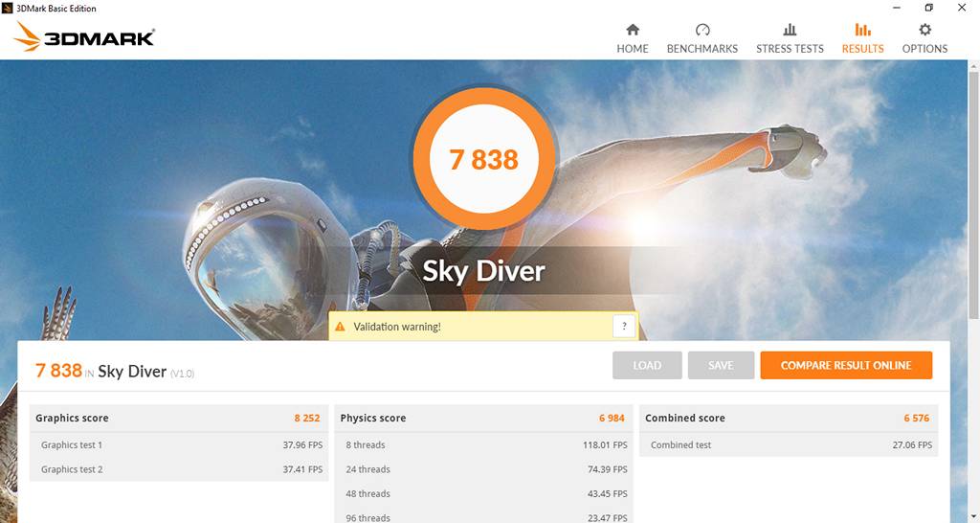Click the 3DMark logo in the header
Image resolution: width=980 pixels, height=523 pixels.
(84, 38)
